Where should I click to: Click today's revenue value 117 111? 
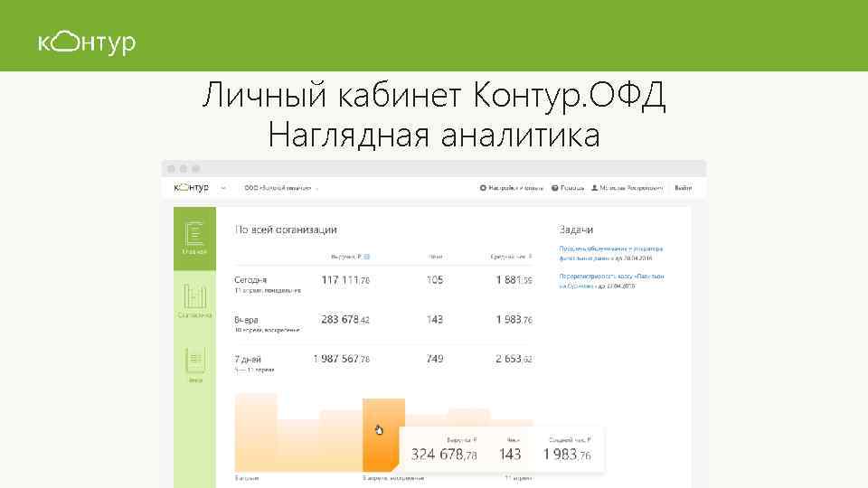pyautogui.click(x=344, y=280)
